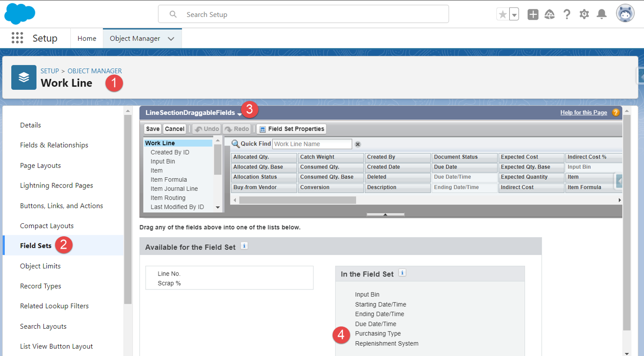This screenshot has height=356, width=644.
Task: Click the field palette scroll-right arrow
Action: 619,200
